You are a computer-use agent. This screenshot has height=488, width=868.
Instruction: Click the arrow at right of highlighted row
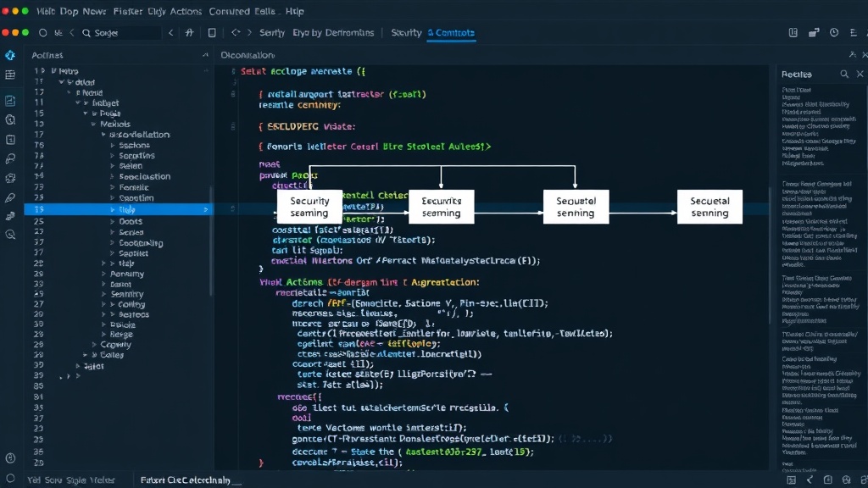(x=205, y=210)
